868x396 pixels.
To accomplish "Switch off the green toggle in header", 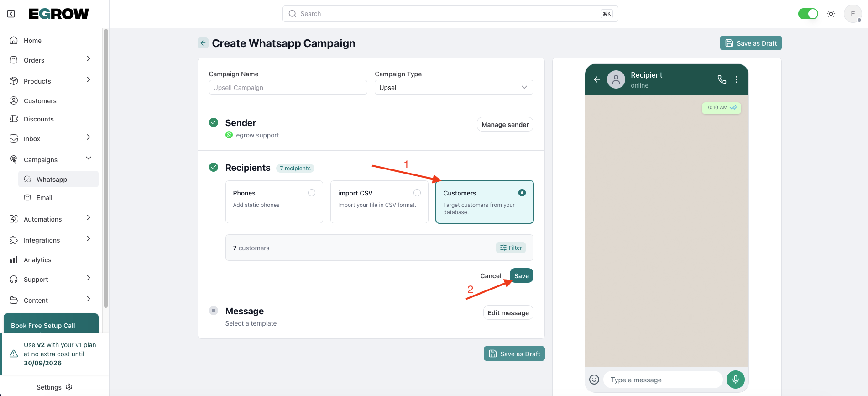I will [808, 14].
